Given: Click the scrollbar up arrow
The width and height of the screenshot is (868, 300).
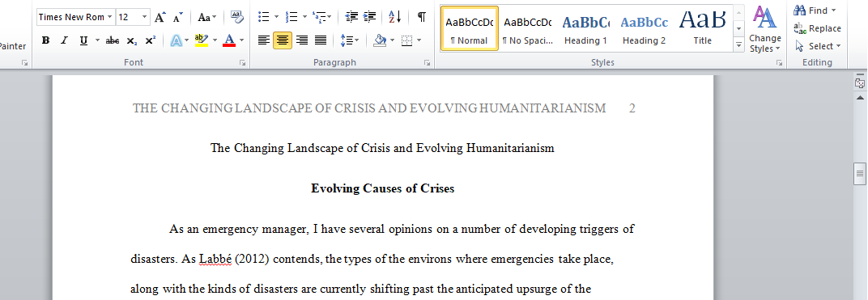Looking at the screenshot, I should pyautogui.click(x=860, y=98).
